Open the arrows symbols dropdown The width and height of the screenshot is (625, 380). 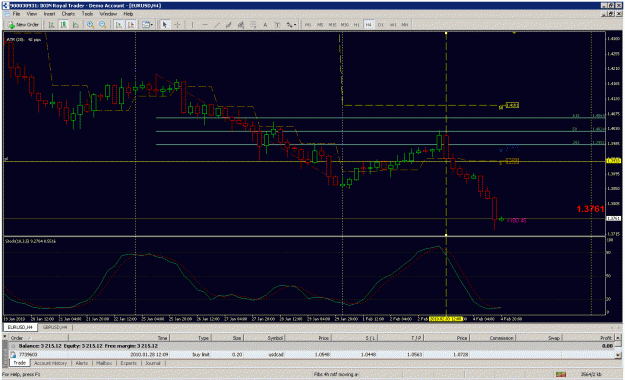click(291, 25)
